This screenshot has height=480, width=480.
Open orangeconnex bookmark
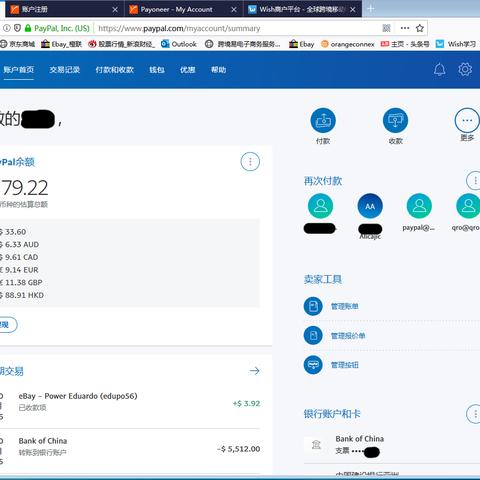348,44
